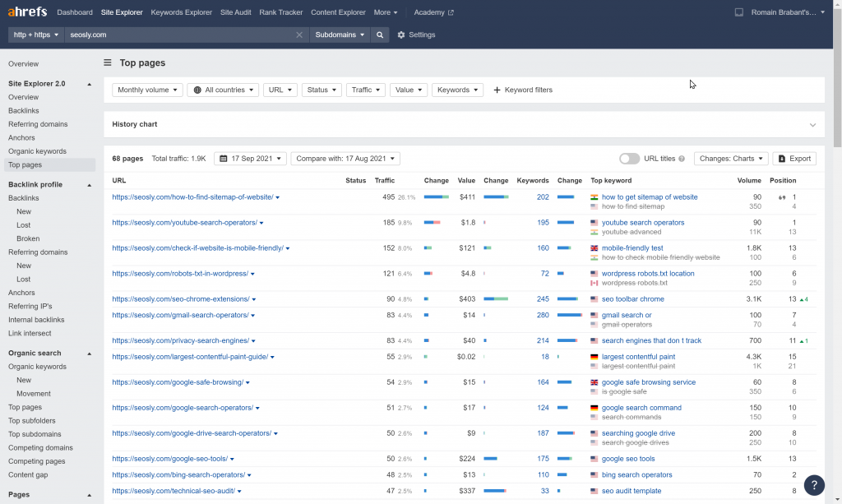Open Content gap in sidebar
This screenshot has height=504, width=842.
pyautogui.click(x=28, y=475)
